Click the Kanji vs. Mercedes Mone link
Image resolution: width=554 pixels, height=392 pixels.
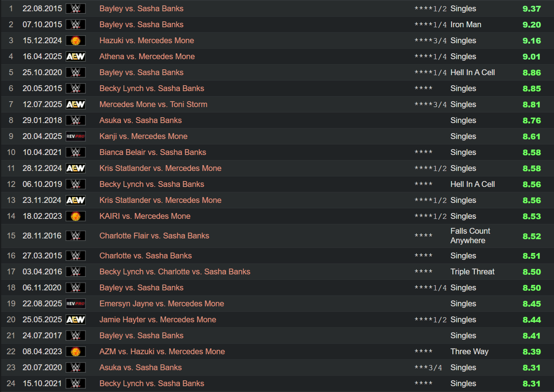143,136
